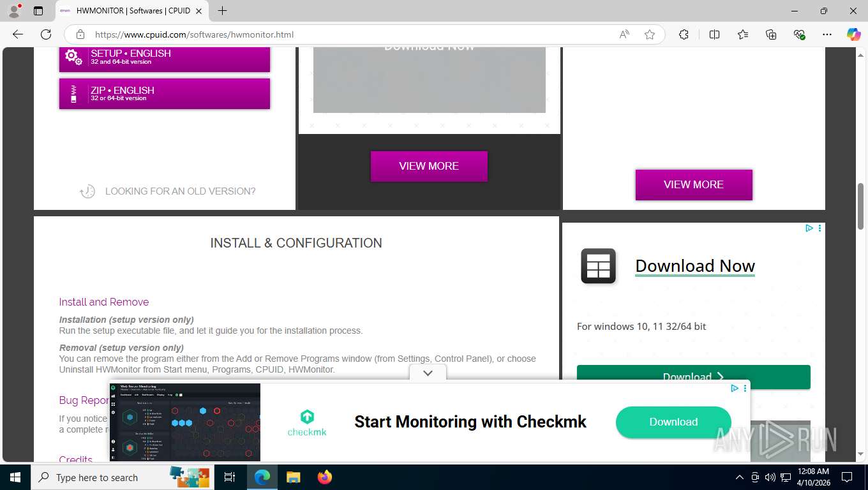Click the Checkmk ad Download button

point(673,422)
